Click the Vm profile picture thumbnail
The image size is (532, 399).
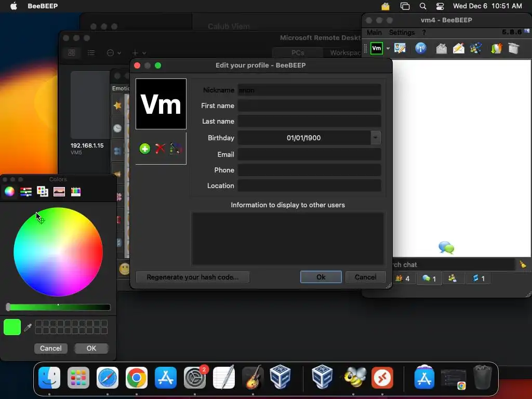[x=161, y=104]
